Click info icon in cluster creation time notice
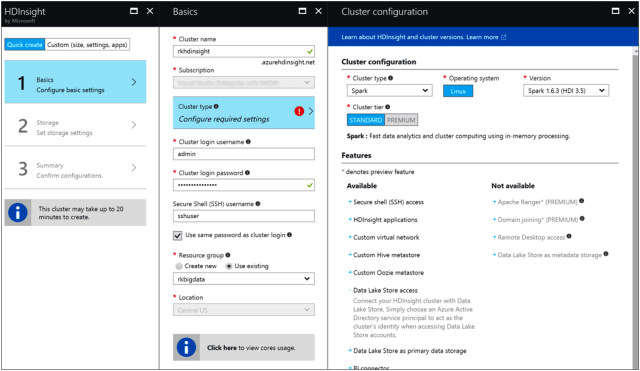Image resolution: width=640 pixels, height=371 pixels. click(x=18, y=213)
